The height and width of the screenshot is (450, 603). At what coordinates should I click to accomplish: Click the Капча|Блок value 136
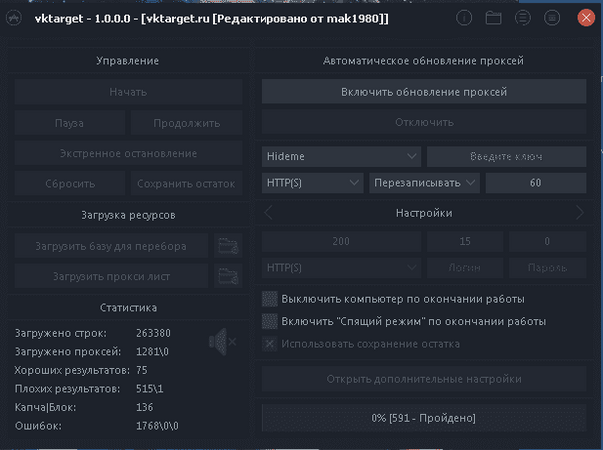(145, 407)
